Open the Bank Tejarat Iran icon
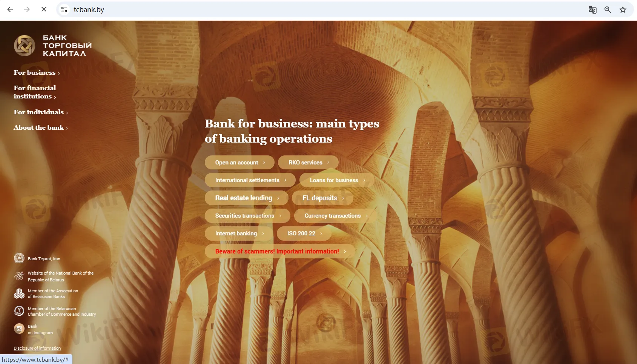 pyautogui.click(x=19, y=258)
